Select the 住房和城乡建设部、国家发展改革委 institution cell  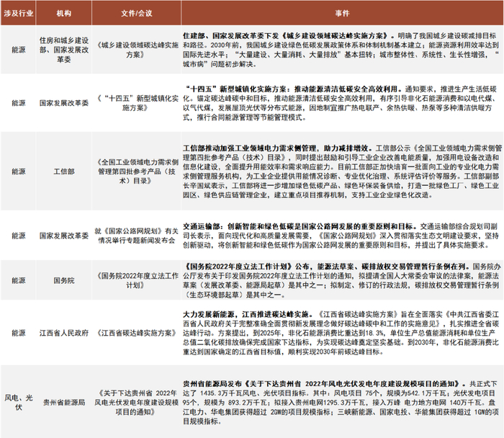(x=63, y=50)
